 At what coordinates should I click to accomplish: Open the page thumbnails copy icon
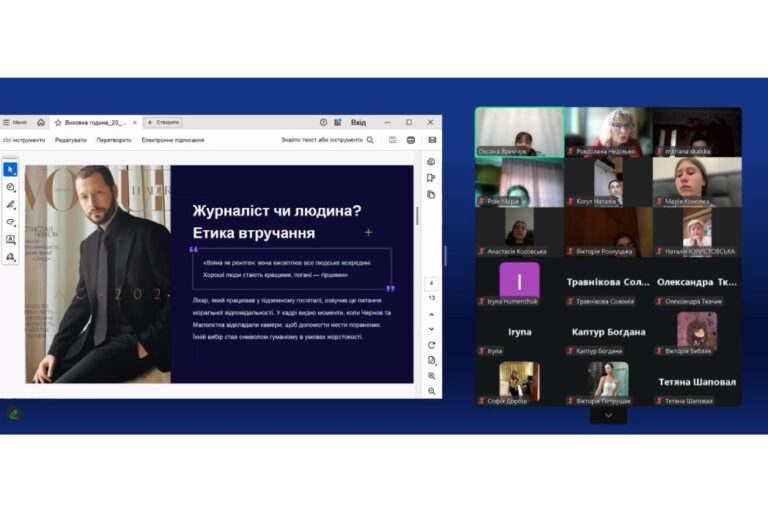point(431,195)
